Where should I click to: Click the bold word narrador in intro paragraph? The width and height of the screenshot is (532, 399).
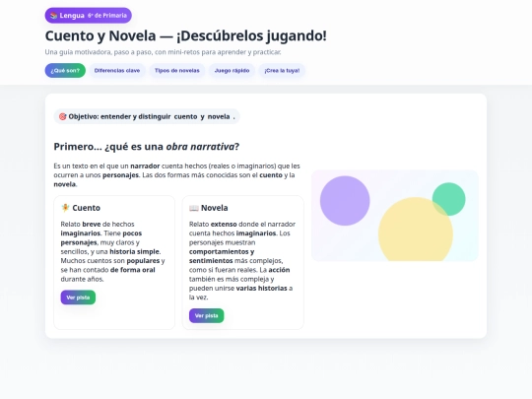(145, 166)
